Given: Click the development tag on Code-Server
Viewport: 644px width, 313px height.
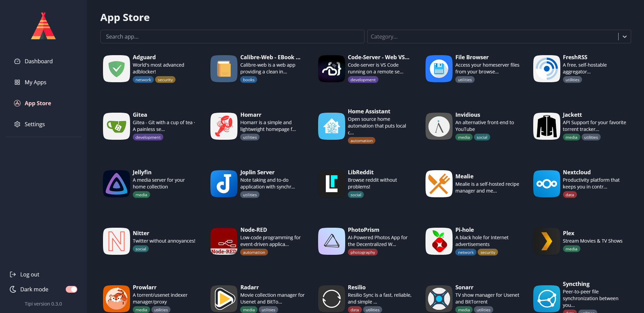Looking at the screenshot, I should 363,80.
